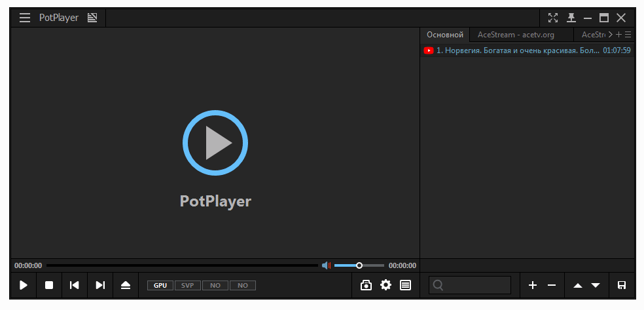Close the PotPlayer window

[621, 18]
